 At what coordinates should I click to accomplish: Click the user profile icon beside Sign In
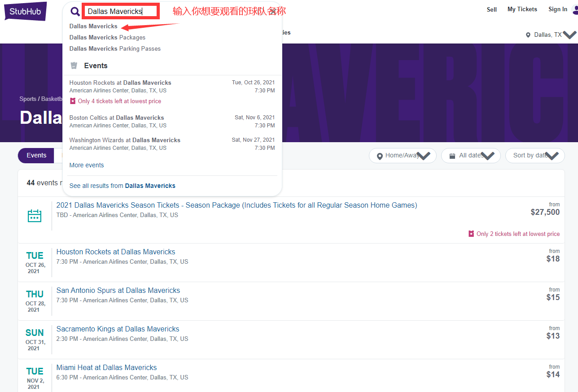[574, 9]
